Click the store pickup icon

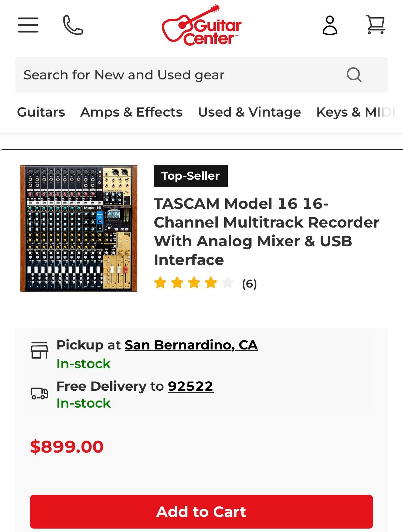click(x=39, y=350)
